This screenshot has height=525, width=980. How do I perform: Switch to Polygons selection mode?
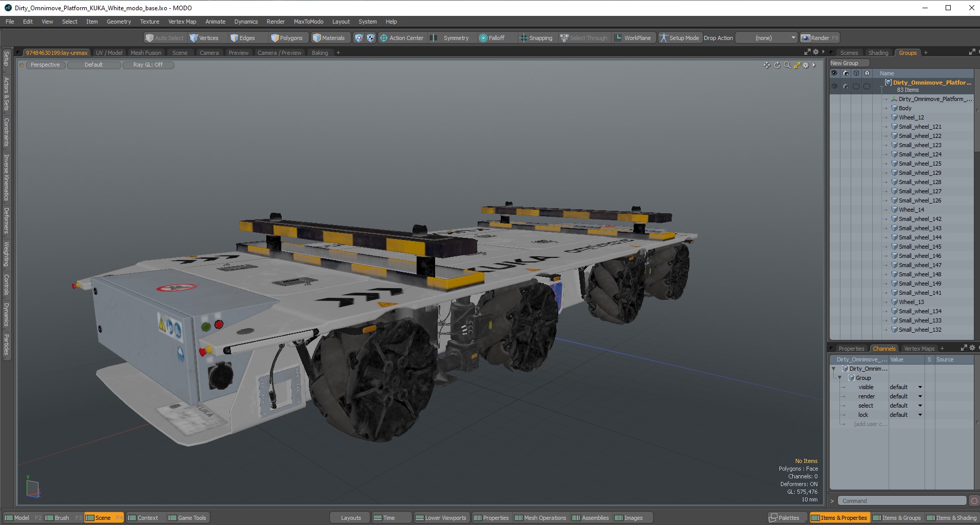tap(287, 38)
